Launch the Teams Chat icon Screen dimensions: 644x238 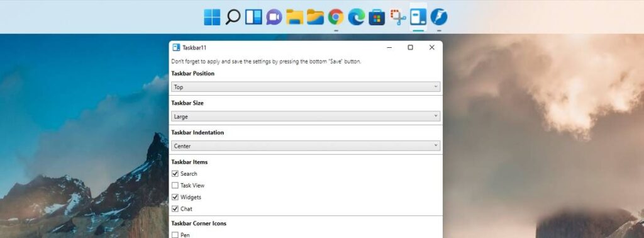(274, 17)
